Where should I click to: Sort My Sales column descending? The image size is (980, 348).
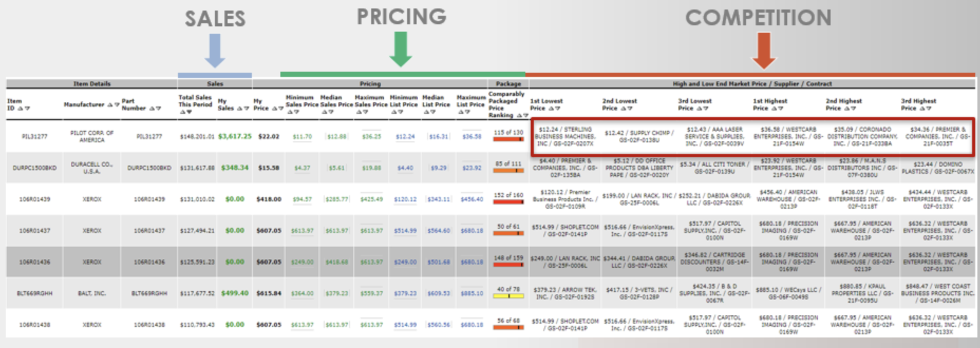[x=246, y=109]
